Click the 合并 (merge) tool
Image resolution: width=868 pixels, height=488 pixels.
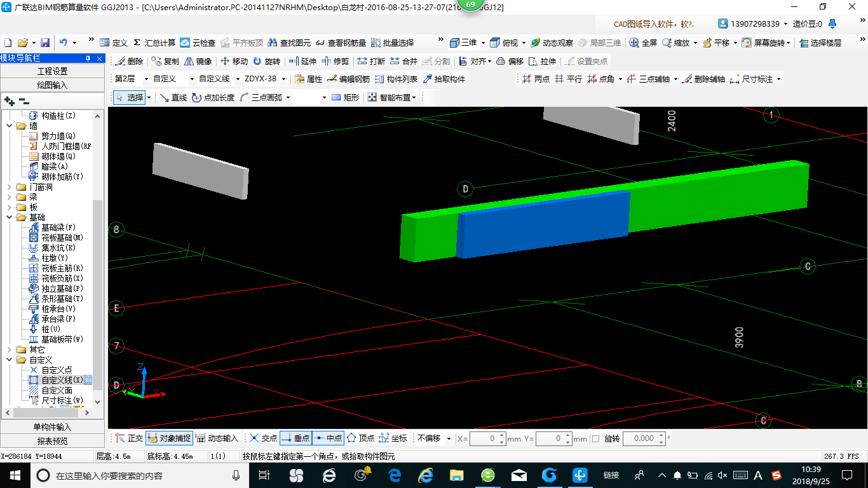click(x=403, y=62)
